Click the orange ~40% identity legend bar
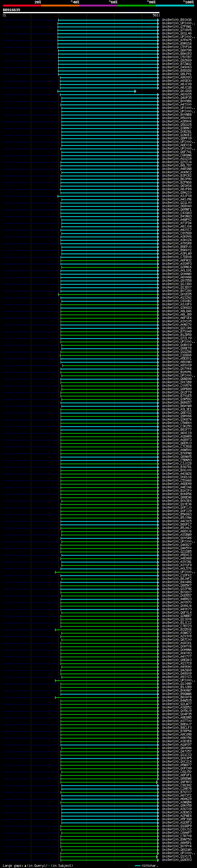The width and height of the screenshot is (197, 868). click(60, 6)
